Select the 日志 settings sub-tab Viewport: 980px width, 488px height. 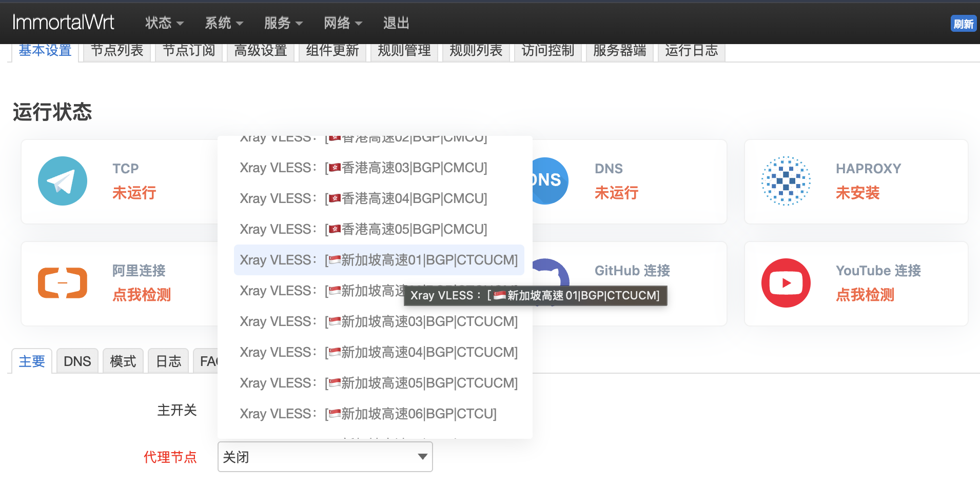168,361
